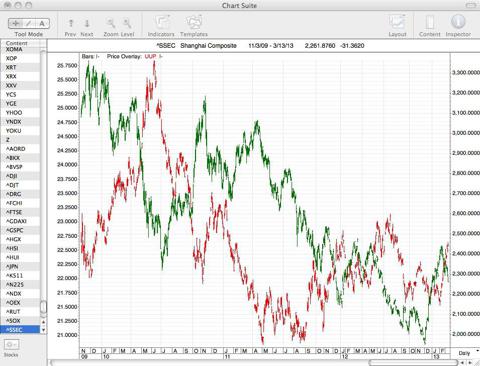Step the symbol list down arrow
The image size is (480, 366).
[x=43, y=330]
